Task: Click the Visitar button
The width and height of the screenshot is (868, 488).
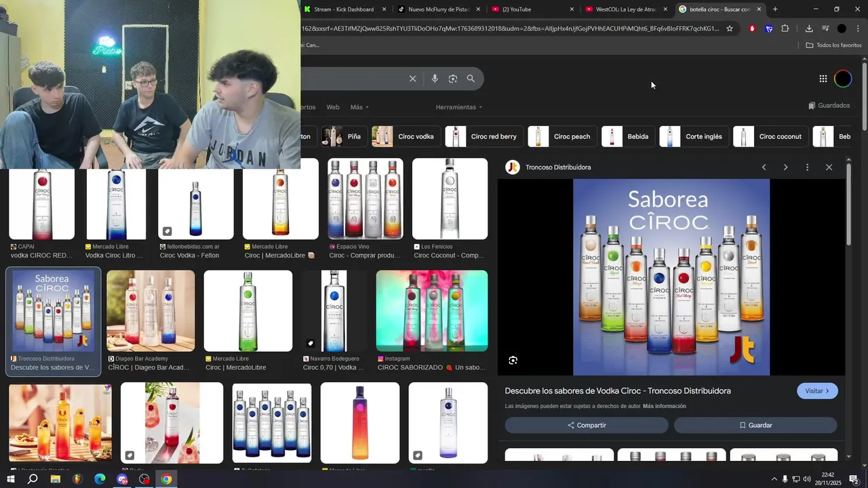Action: coord(817,391)
